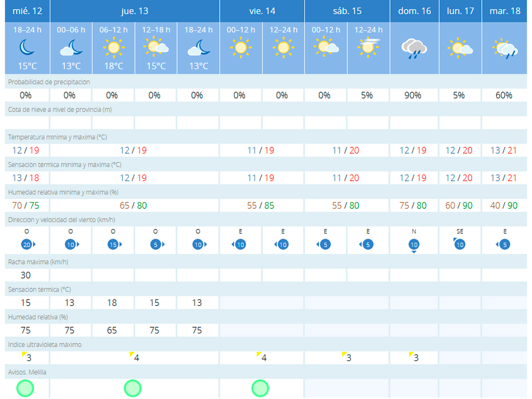Viewport: 532px width, 399px height.
Task: Click the maximum gust value 30
Action: pyautogui.click(x=26, y=275)
